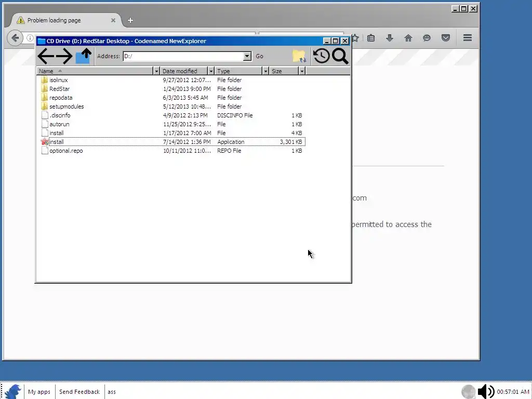Click the optional.repo file icon

[45, 151]
